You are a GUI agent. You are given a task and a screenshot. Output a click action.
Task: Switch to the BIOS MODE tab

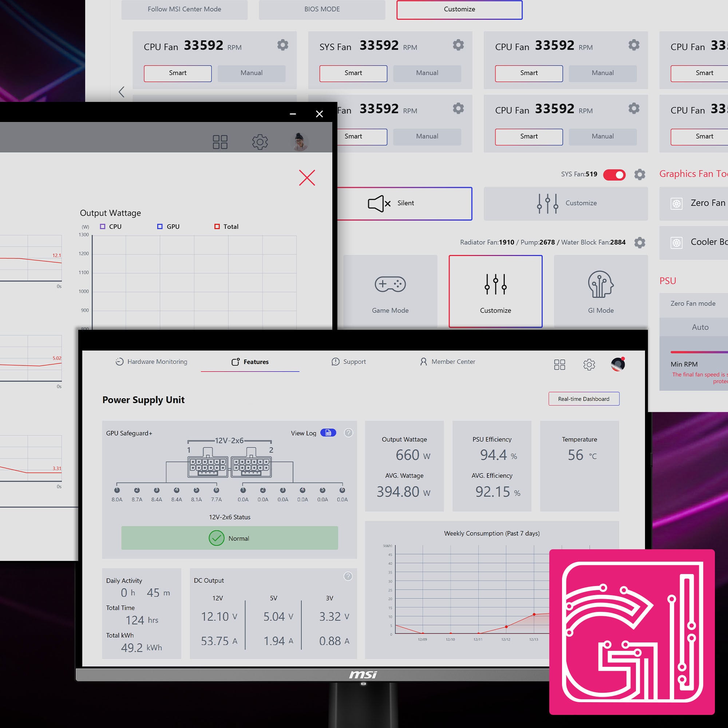point(322,9)
